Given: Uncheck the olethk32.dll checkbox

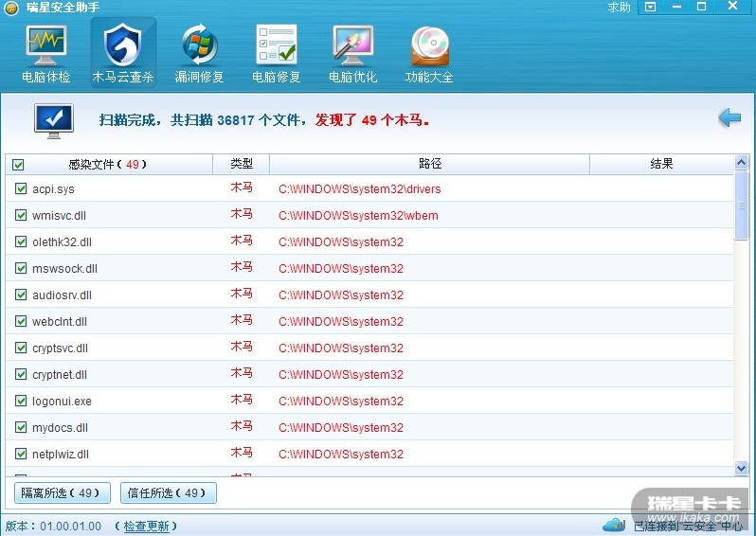Looking at the screenshot, I should click(x=21, y=241).
